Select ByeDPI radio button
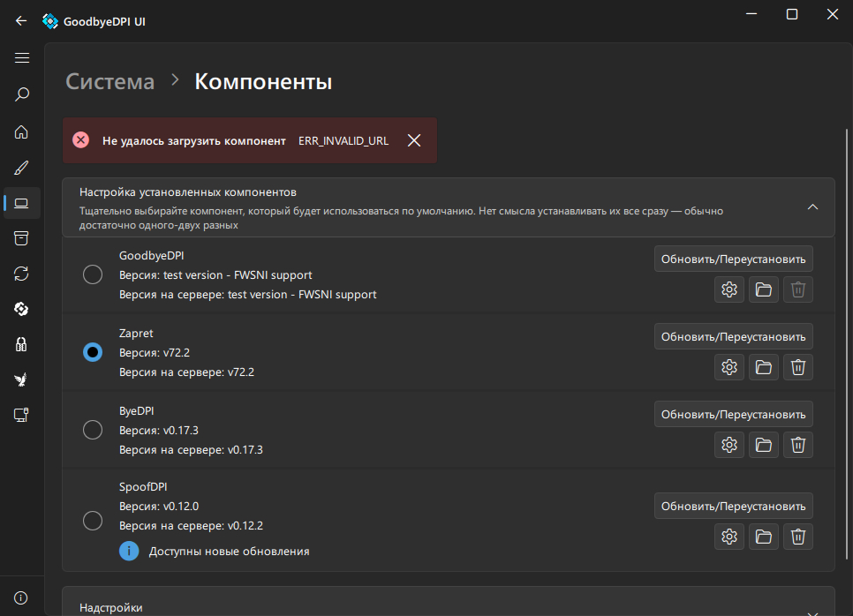Viewport: 853px width, 616px height. point(93,430)
